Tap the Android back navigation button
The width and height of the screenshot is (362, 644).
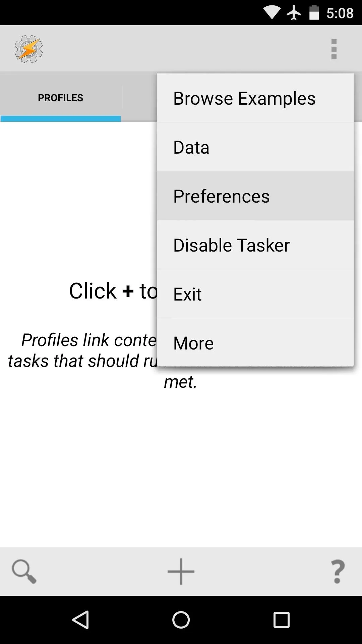tap(80, 620)
